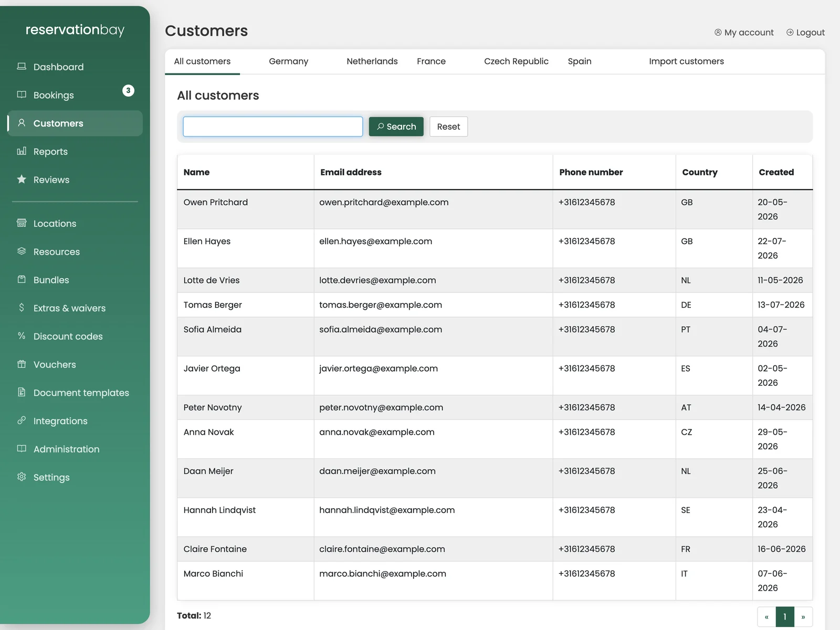
Task: Open Dashboard from the sidebar menu
Action: (x=75, y=67)
